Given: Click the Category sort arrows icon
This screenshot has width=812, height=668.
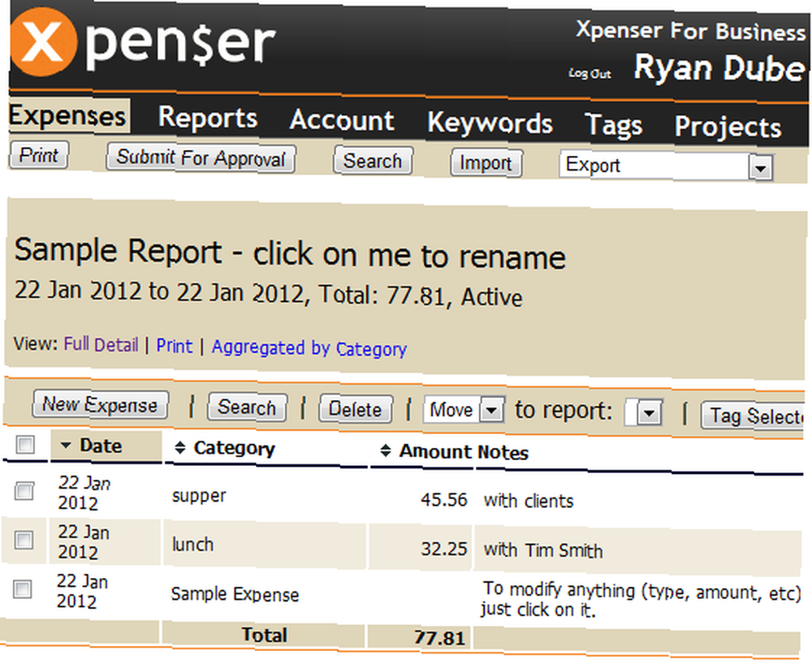Looking at the screenshot, I should (x=179, y=447).
